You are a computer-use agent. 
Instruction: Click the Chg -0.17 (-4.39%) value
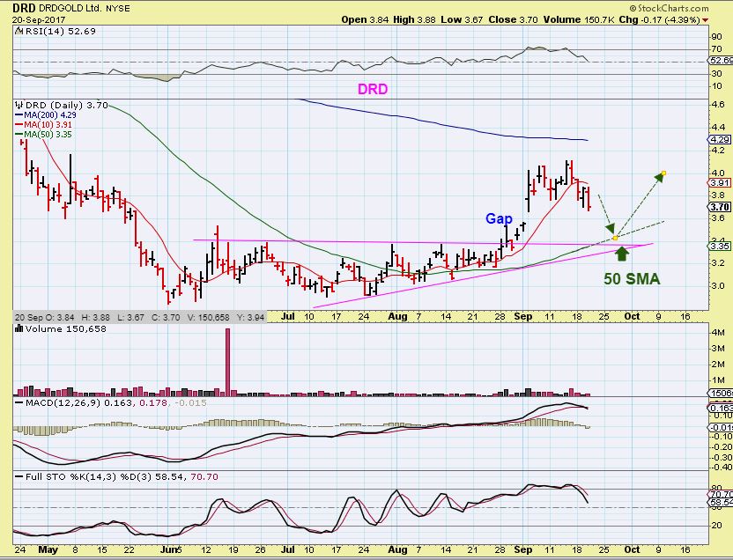(x=659, y=19)
